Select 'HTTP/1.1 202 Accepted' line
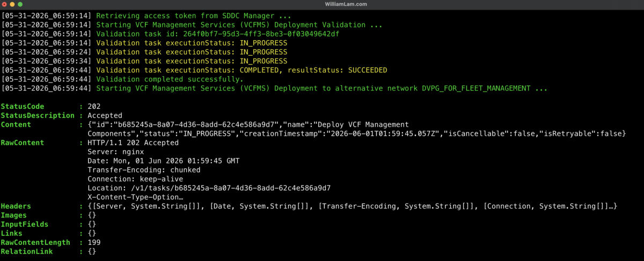This screenshot has width=644, height=261. click(133, 143)
